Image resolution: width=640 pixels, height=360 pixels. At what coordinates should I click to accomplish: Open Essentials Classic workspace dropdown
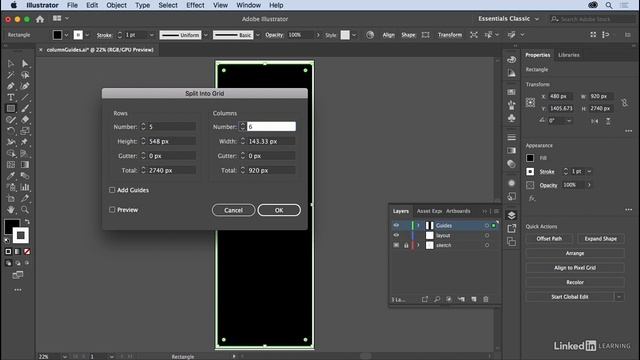click(509, 19)
